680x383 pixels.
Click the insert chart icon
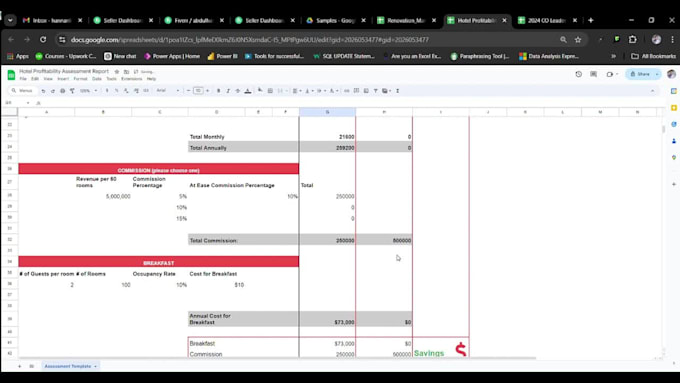(x=366, y=91)
